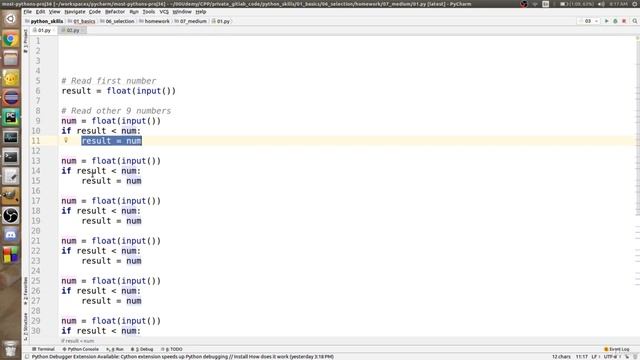
Task: Open Chrome from the Ubuntu launcher
Action: tap(11, 39)
